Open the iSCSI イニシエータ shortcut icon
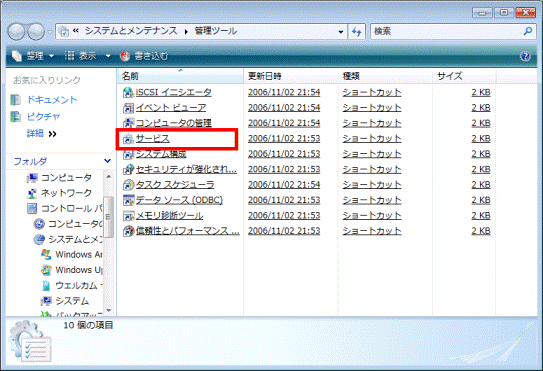This screenshot has width=543, height=371. (128, 92)
